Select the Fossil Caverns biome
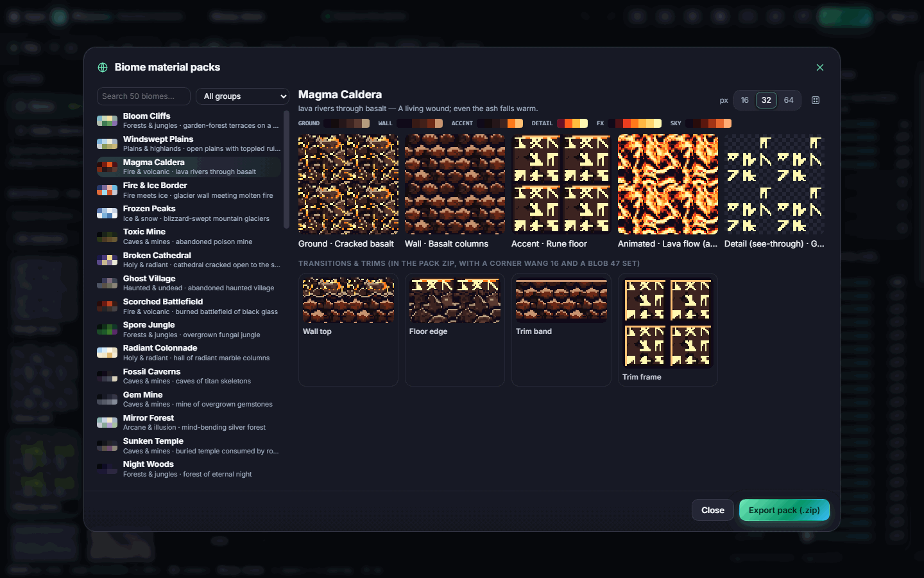 [189, 376]
